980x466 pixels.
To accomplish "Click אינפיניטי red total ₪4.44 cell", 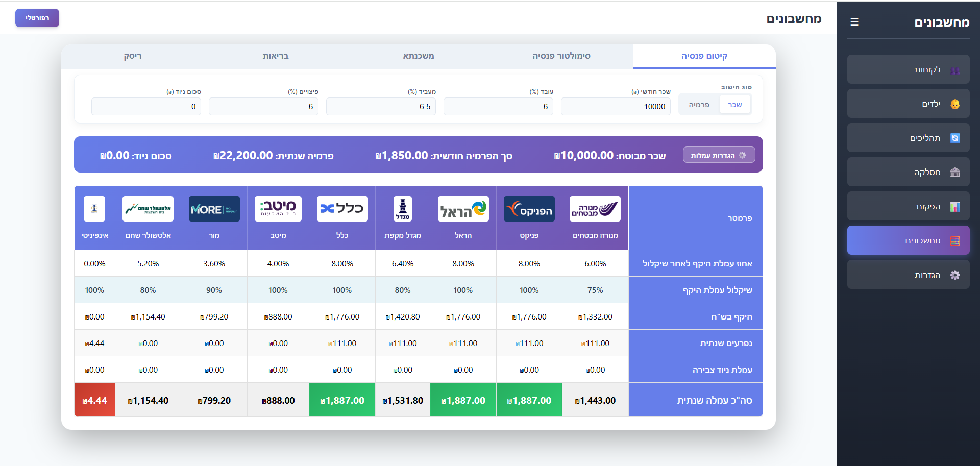I will click(94, 400).
